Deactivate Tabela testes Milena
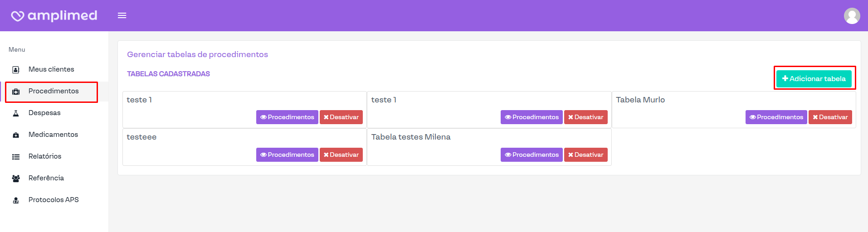Viewport: 868px width, 232px height. pos(585,155)
